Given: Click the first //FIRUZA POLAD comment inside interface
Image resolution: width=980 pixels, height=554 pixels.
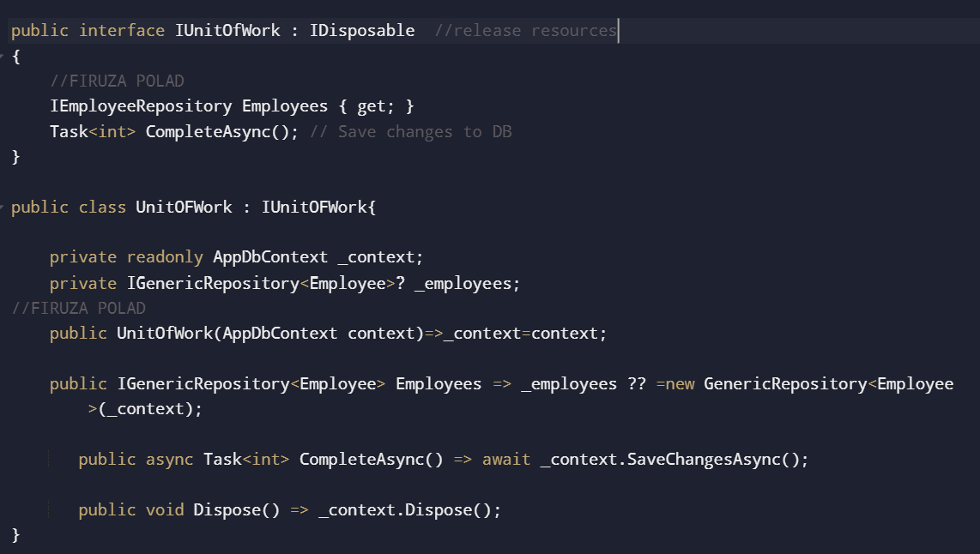Looking at the screenshot, I should click(x=117, y=81).
